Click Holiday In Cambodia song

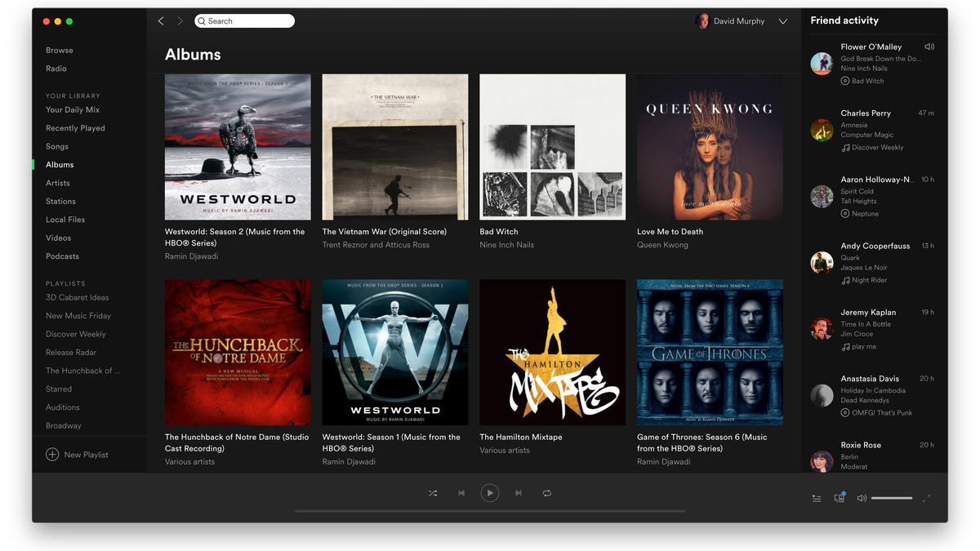click(873, 390)
